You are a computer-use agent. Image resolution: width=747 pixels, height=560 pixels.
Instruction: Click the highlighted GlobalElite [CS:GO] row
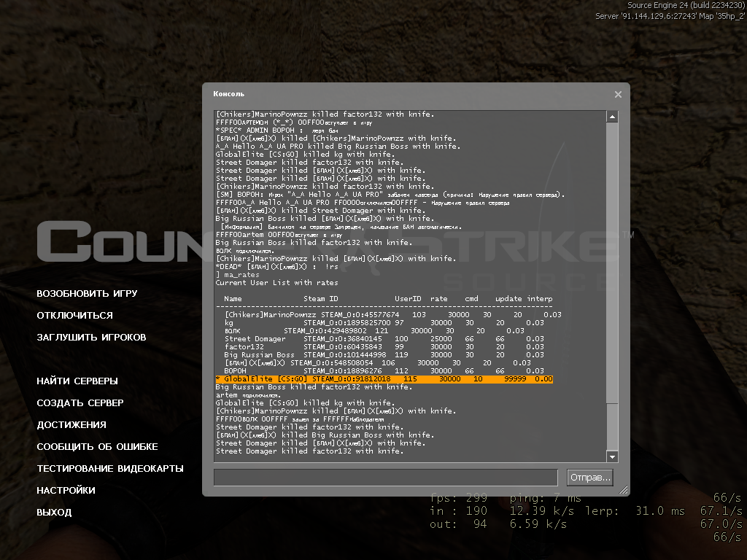click(x=384, y=379)
